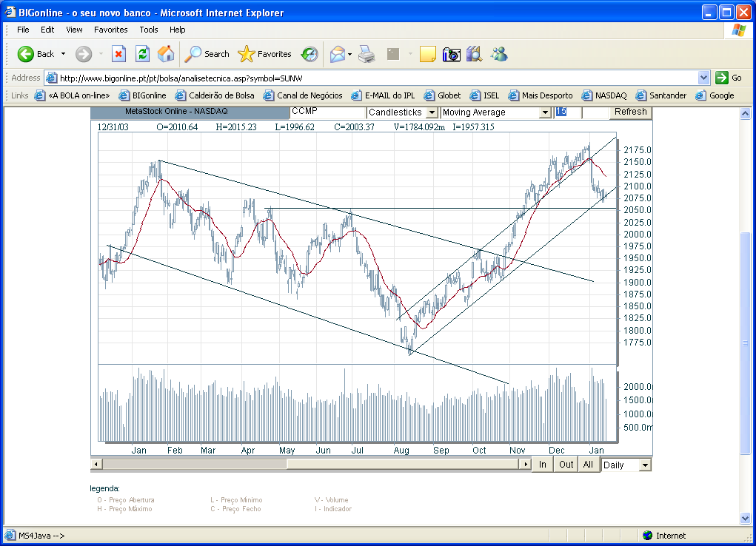Click the Stop loading icon
Screen dimensions: 756x546
click(118, 54)
